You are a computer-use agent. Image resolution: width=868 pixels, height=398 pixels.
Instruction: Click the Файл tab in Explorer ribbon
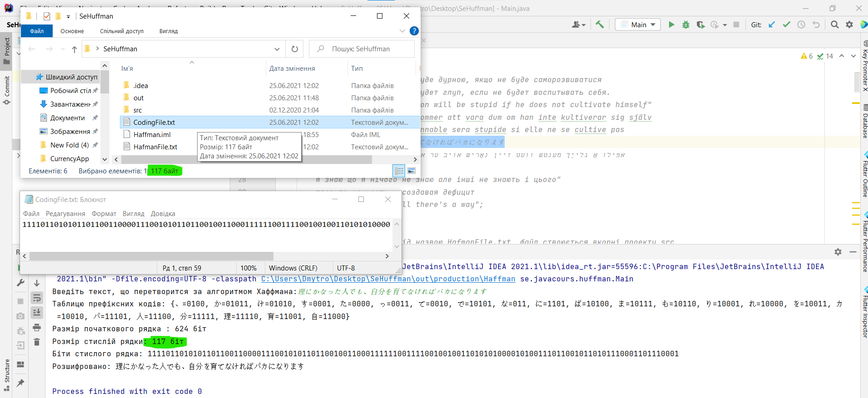click(x=37, y=31)
